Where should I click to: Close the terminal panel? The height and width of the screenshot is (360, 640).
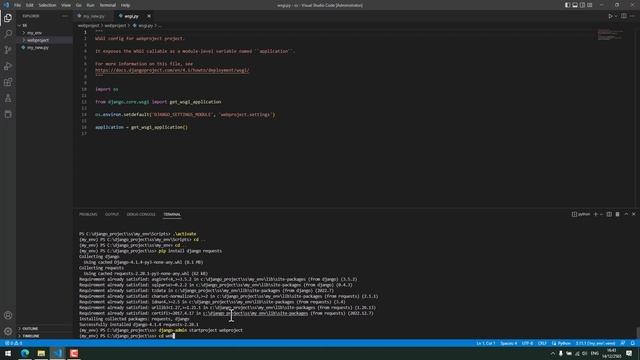coord(633,214)
